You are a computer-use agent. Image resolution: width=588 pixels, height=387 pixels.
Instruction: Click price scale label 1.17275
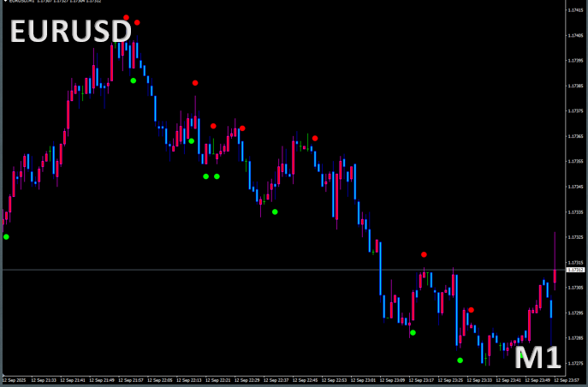point(576,363)
